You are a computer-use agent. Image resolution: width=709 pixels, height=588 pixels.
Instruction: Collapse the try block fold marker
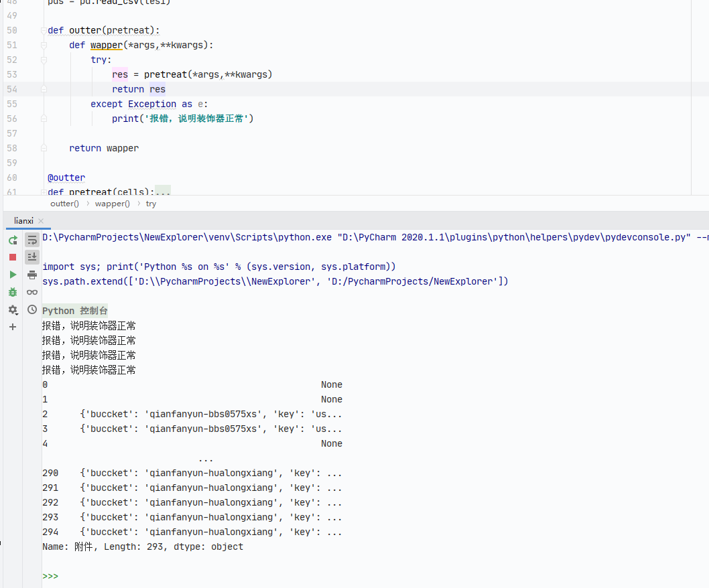[x=44, y=60]
